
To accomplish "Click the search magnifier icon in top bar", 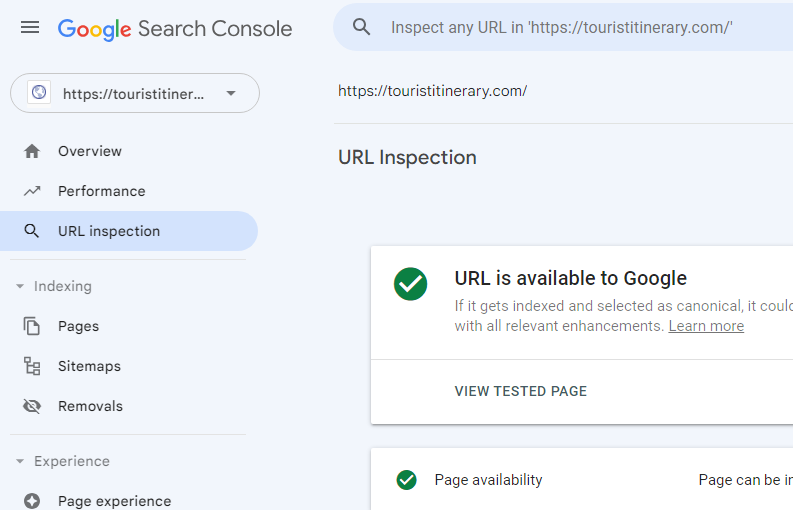I will pyautogui.click(x=361, y=27).
